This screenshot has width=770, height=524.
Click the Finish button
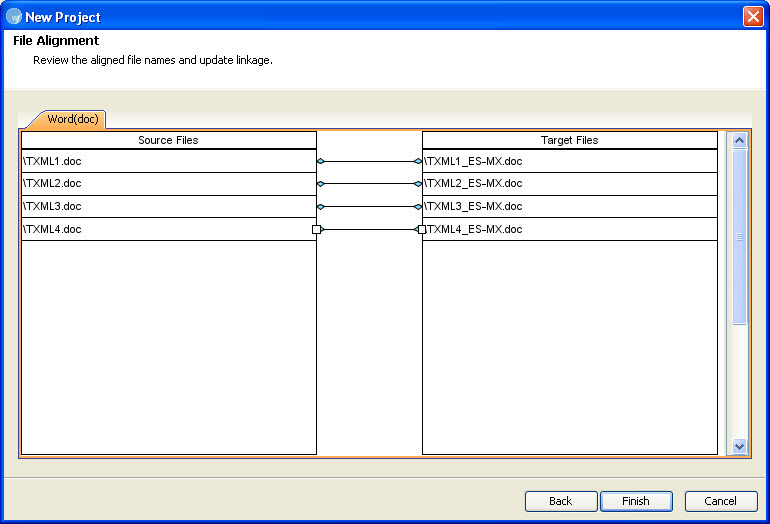click(636, 501)
